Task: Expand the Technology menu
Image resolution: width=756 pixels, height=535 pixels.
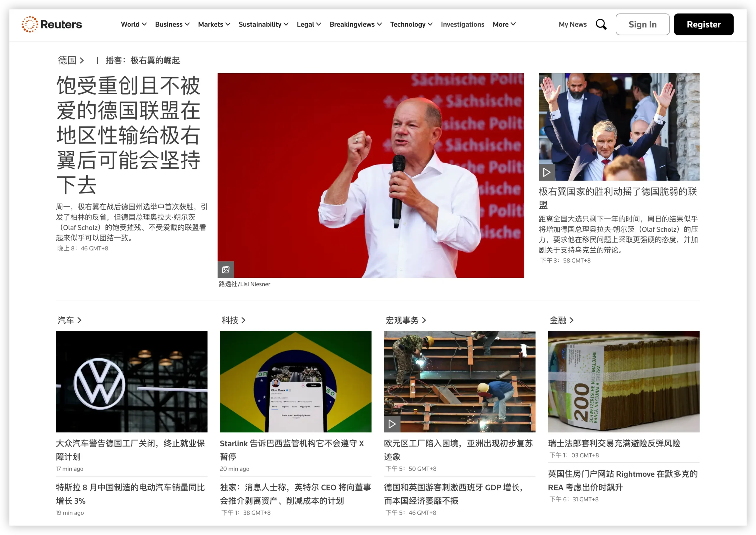Action: click(411, 24)
